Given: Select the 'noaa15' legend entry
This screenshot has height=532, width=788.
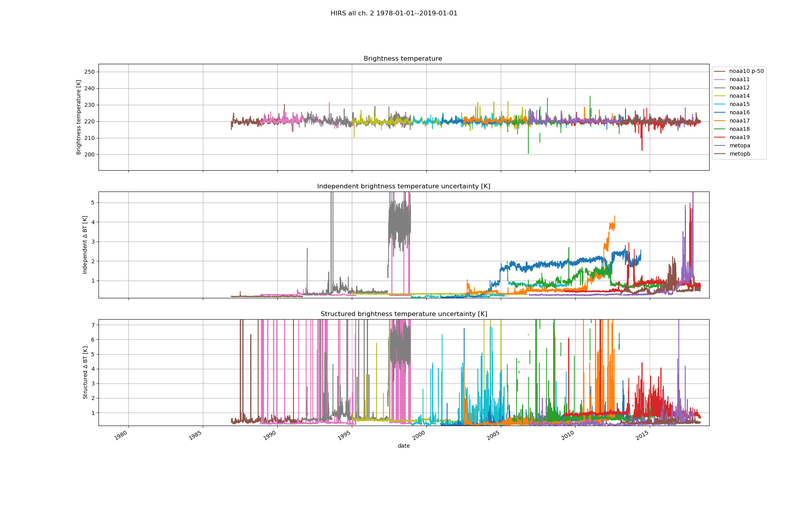Looking at the screenshot, I should tap(732, 104).
